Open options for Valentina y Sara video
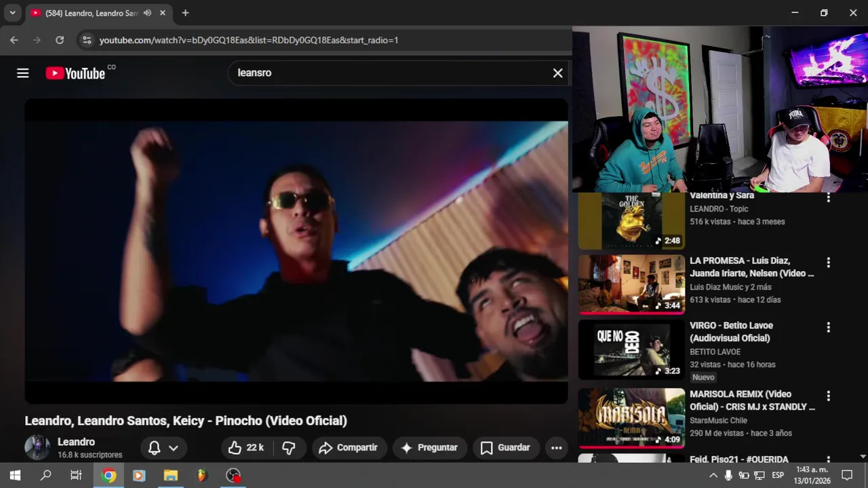The image size is (868, 488). click(828, 197)
